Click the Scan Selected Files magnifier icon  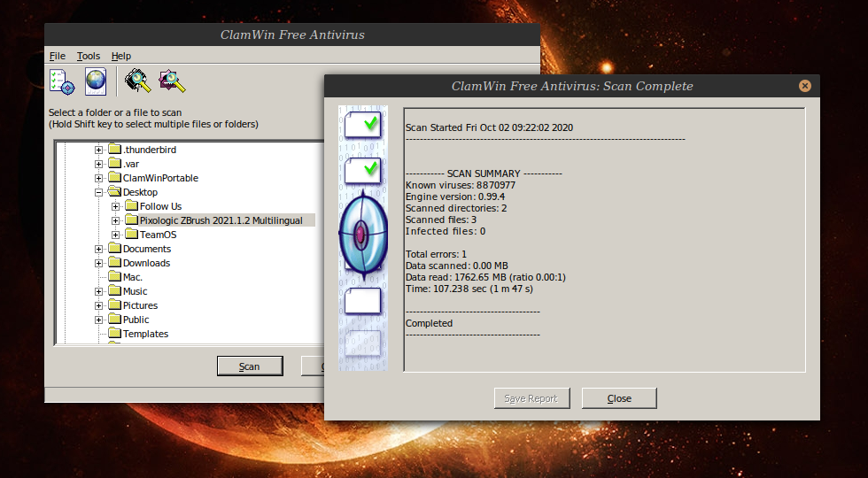(172, 81)
